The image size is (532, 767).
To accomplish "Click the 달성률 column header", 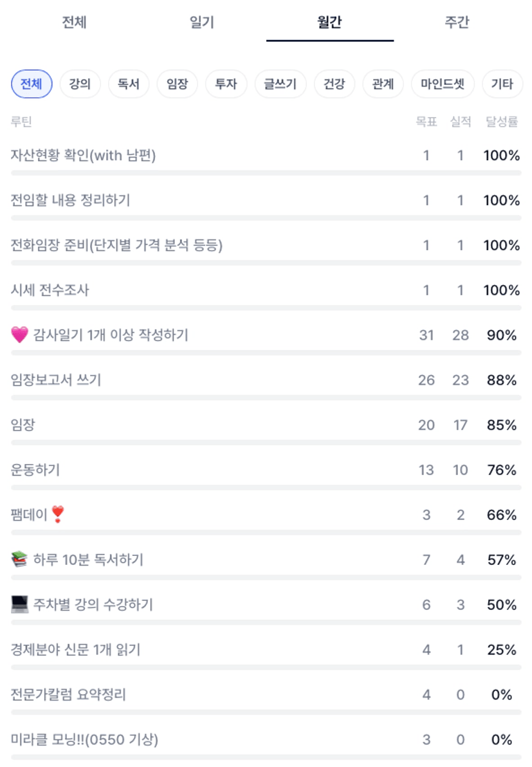I will point(502,122).
